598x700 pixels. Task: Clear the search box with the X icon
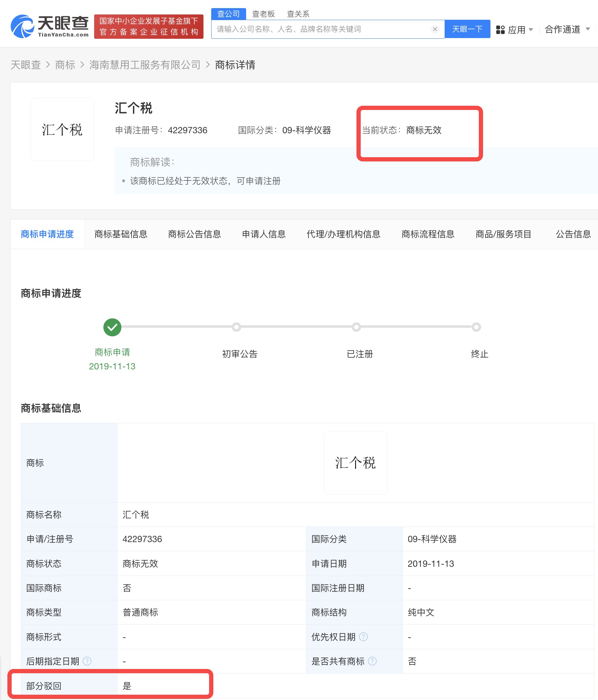click(435, 29)
